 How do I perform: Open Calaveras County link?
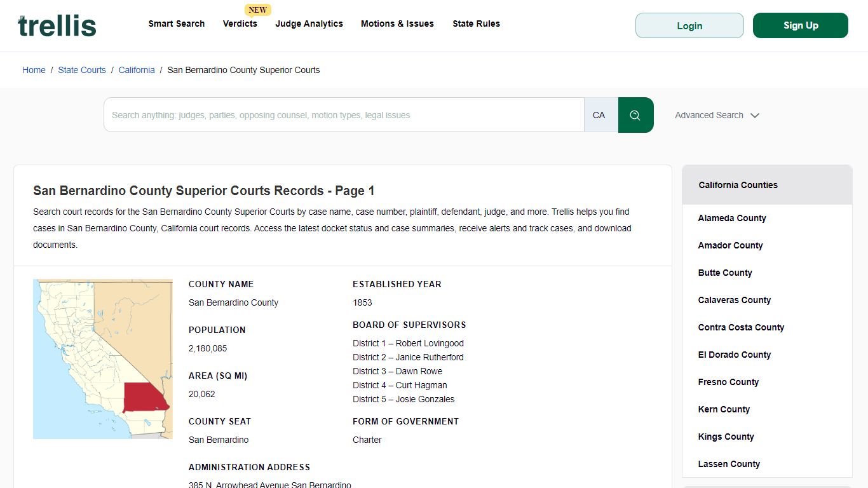tap(735, 300)
